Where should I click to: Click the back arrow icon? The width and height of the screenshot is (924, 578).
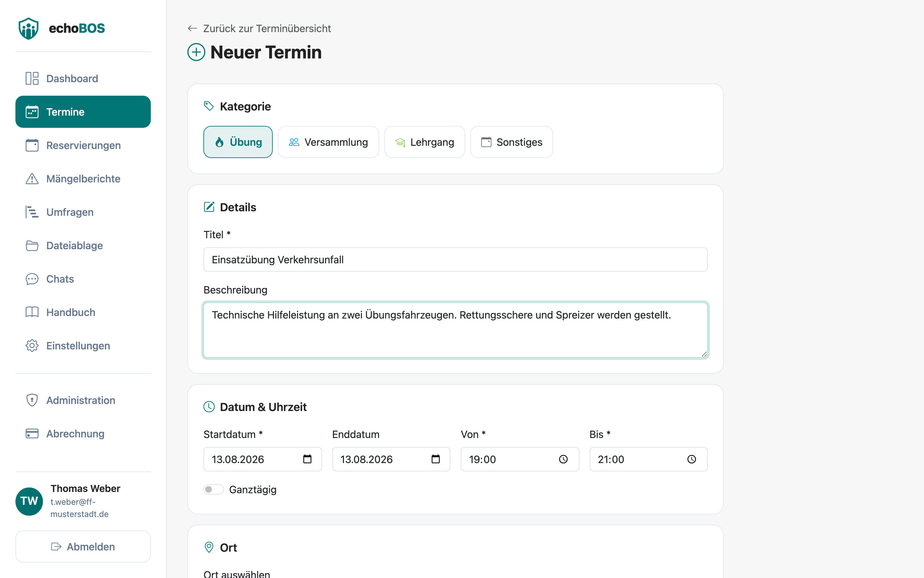[x=193, y=28]
